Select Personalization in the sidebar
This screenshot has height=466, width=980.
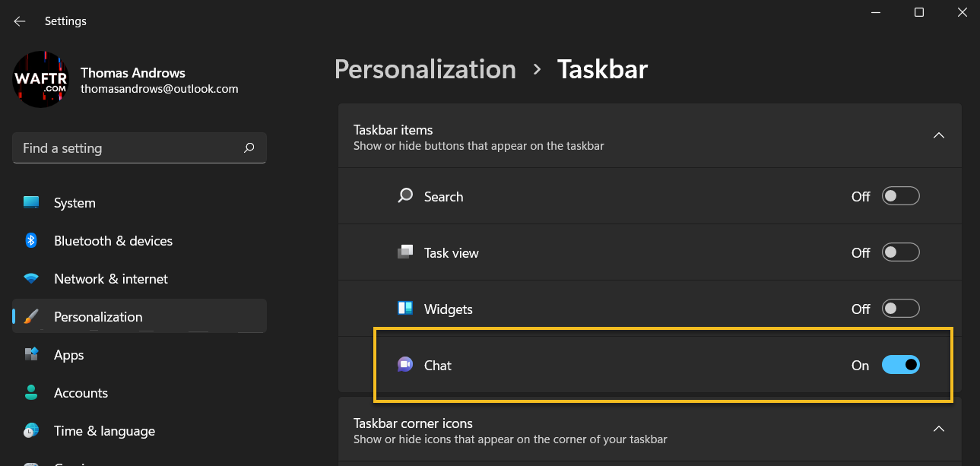pos(139,316)
